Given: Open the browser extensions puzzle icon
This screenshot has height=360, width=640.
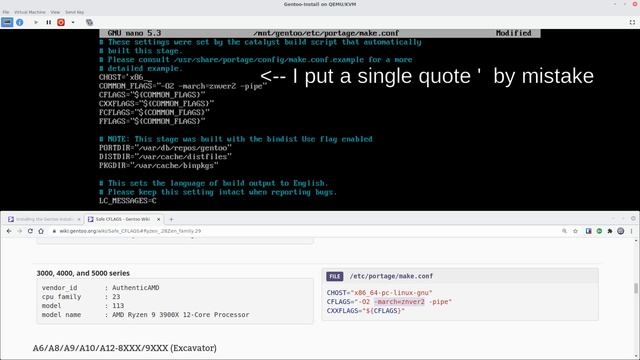Looking at the screenshot, I should tap(610, 231).
